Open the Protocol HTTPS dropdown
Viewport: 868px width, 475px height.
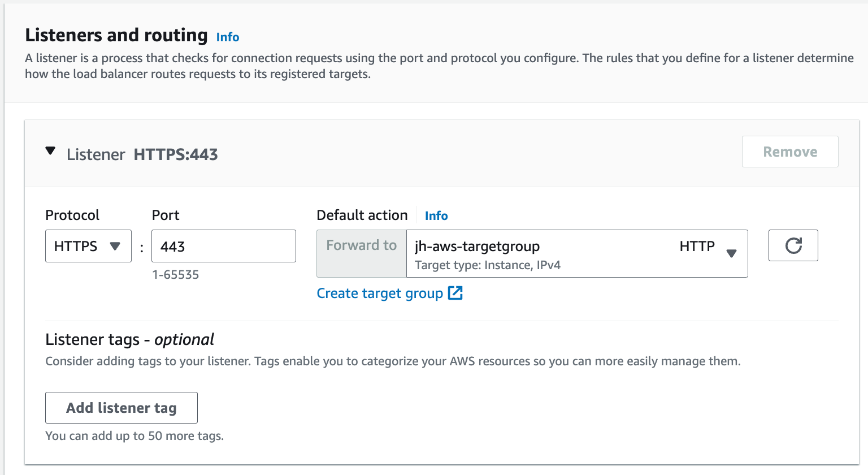[88, 246]
